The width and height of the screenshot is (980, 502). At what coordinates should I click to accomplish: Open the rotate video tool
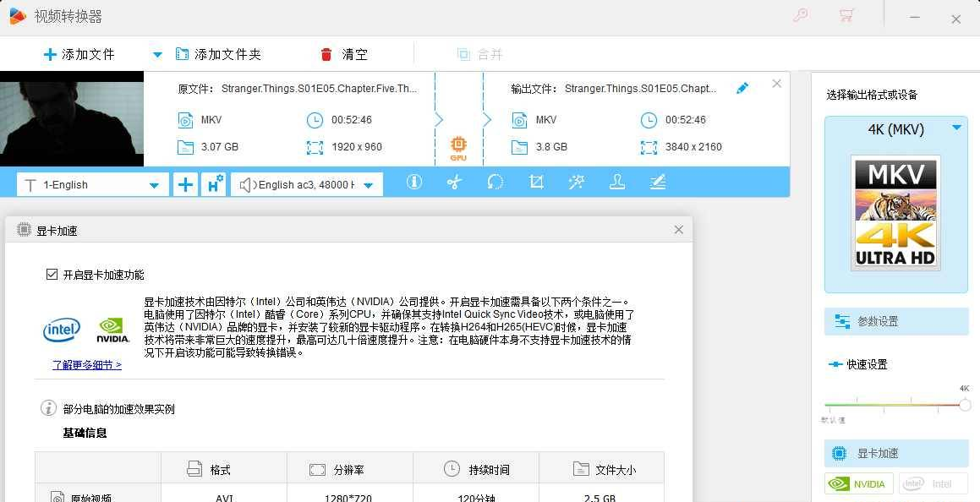coord(495,183)
